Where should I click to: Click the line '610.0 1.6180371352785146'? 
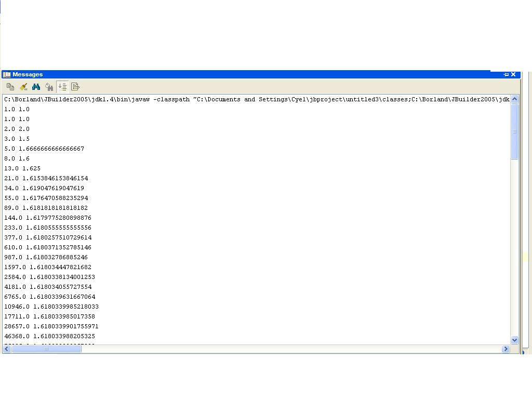[x=48, y=247]
